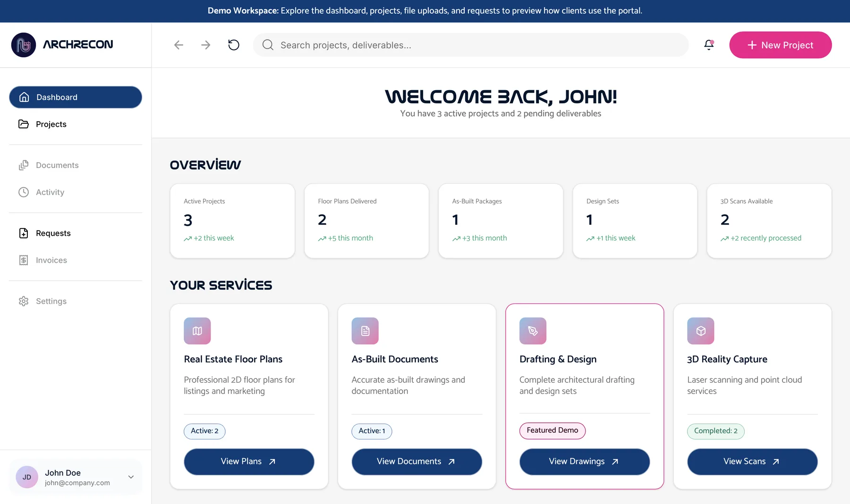The image size is (850, 504).
Task: Open the Active Projects overview card
Action: pyautogui.click(x=232, y=221)
